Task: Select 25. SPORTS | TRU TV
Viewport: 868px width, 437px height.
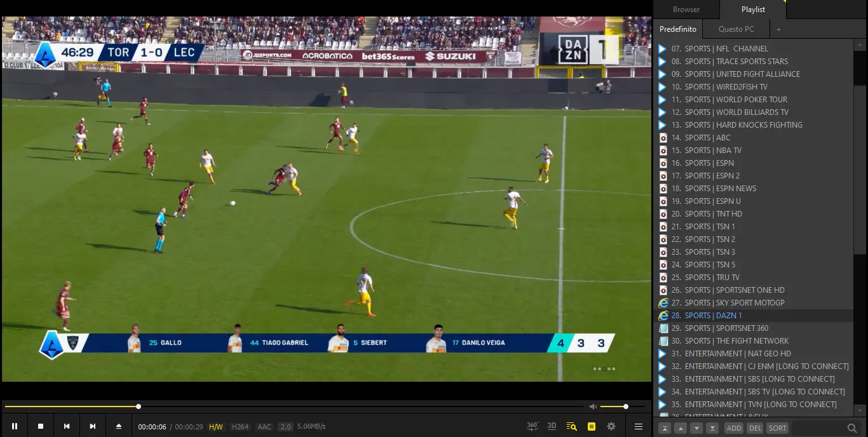Action: (753, 278)
